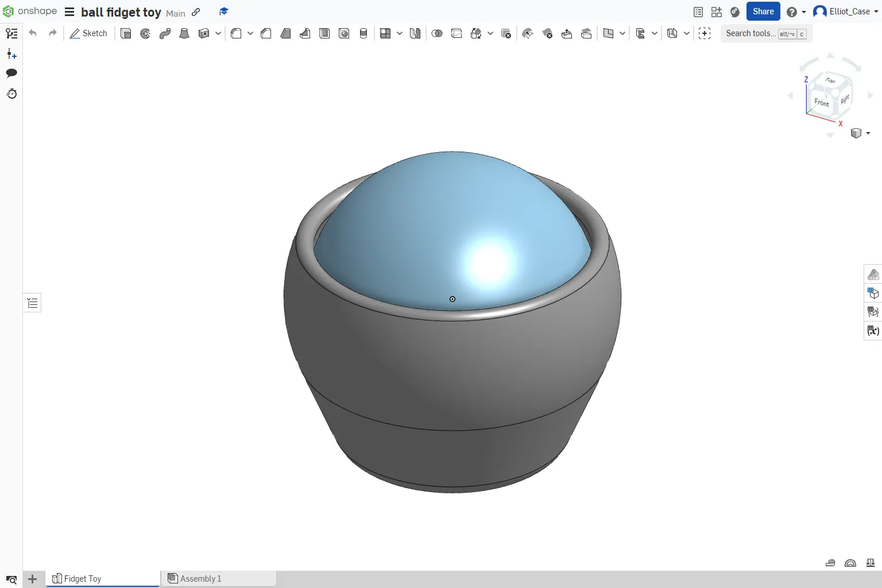
Task: Click the education graduation cap icon
Action: (x=224, y=11)
